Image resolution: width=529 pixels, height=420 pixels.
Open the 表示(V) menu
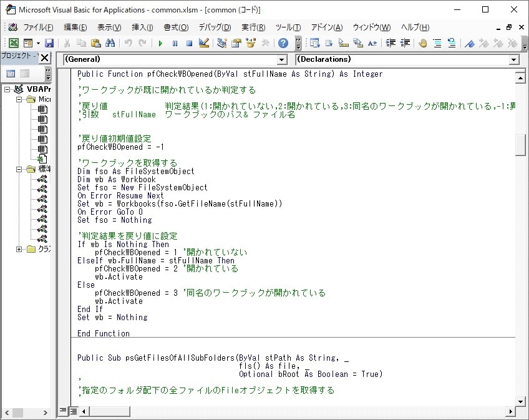109,27
